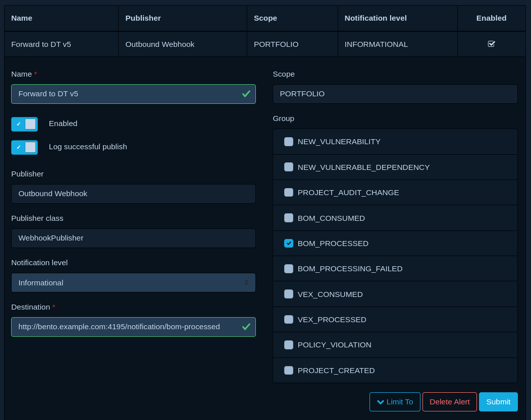The width and height of the screenshot is (531, 420).
Task: Check BOM_PROCESSING_FAILED in the Group list
Action: click(289, 268)
